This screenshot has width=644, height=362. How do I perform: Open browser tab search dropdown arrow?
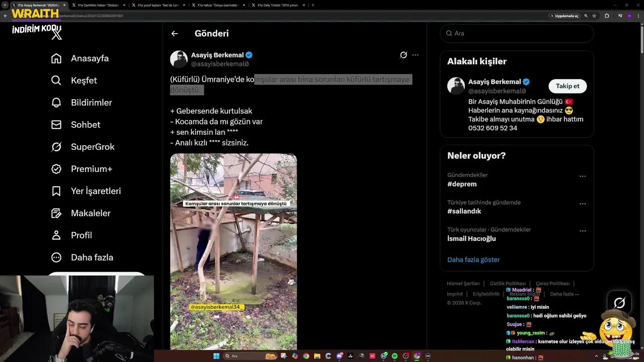[x=5, y=5]
